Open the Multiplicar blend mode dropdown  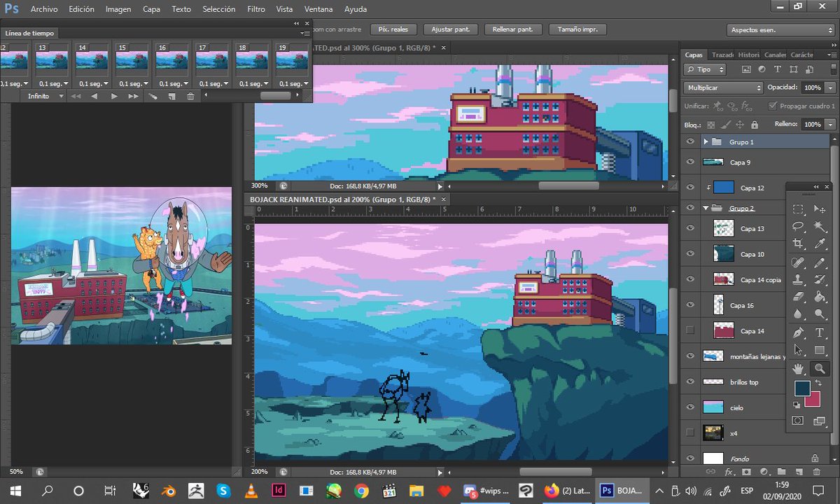723,88
